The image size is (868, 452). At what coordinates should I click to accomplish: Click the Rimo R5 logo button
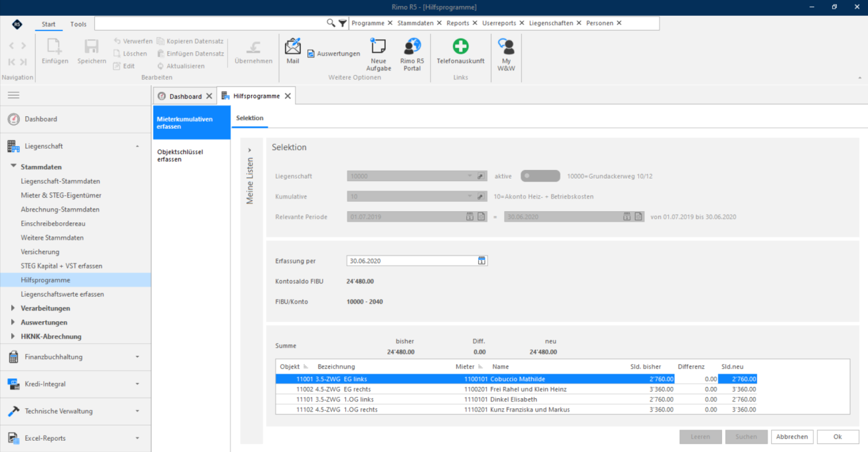click(17, 23)
